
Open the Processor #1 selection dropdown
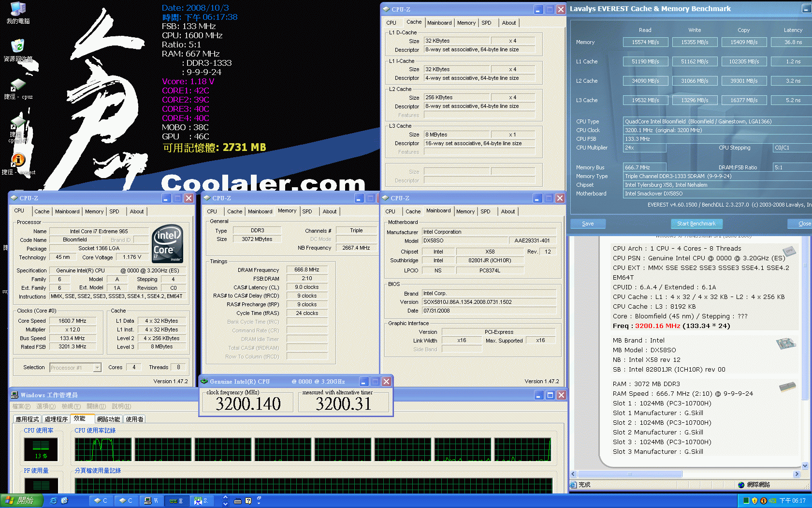[97, 368]
